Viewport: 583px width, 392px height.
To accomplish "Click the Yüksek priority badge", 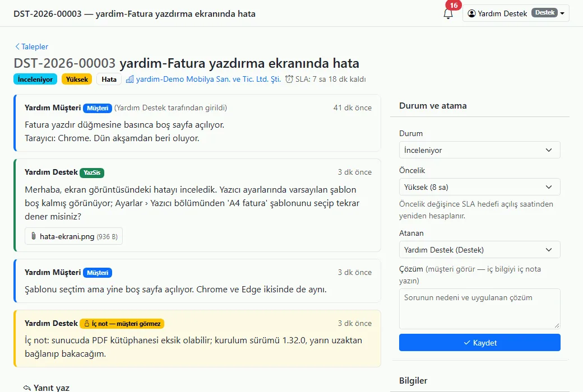I will (x=77, y=79).
